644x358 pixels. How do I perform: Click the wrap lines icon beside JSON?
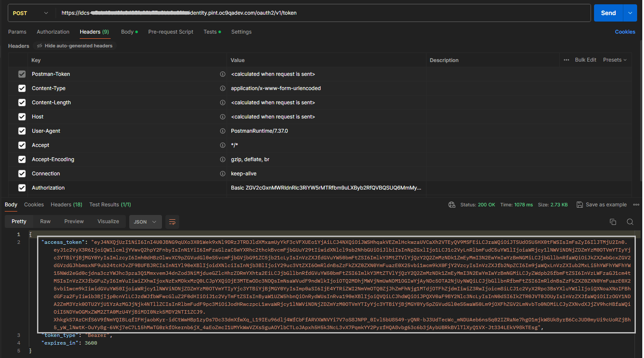point(172,222)
